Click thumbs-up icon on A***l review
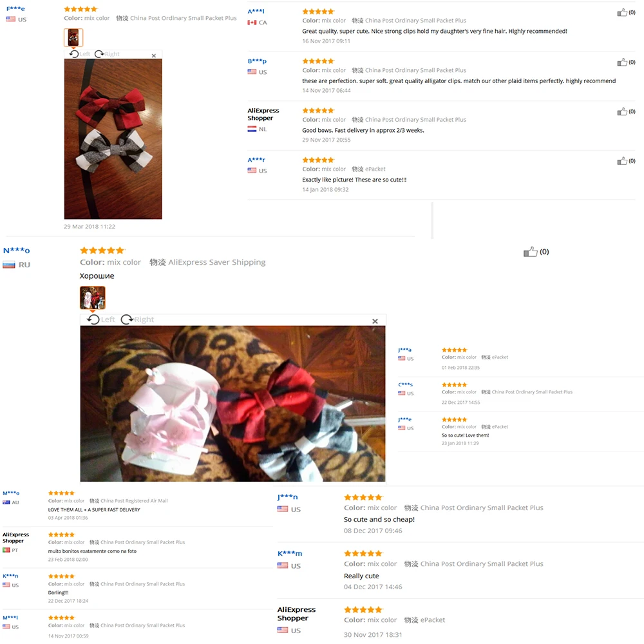Viewport: 644px width, 644px height. [622, 12]
